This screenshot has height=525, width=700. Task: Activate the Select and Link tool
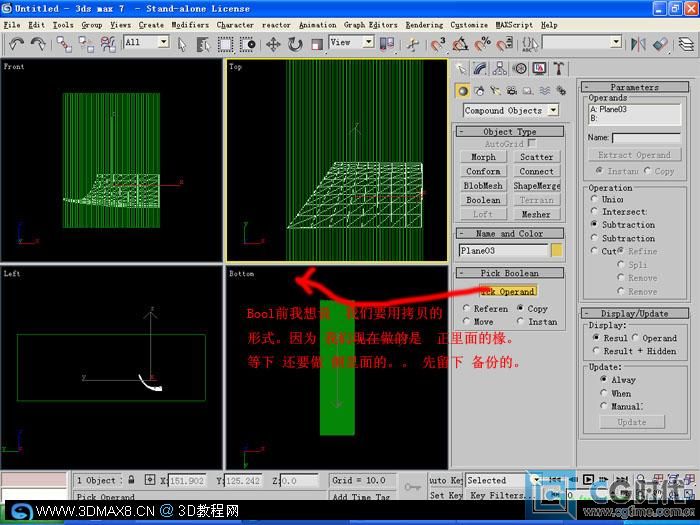(64, 44)
